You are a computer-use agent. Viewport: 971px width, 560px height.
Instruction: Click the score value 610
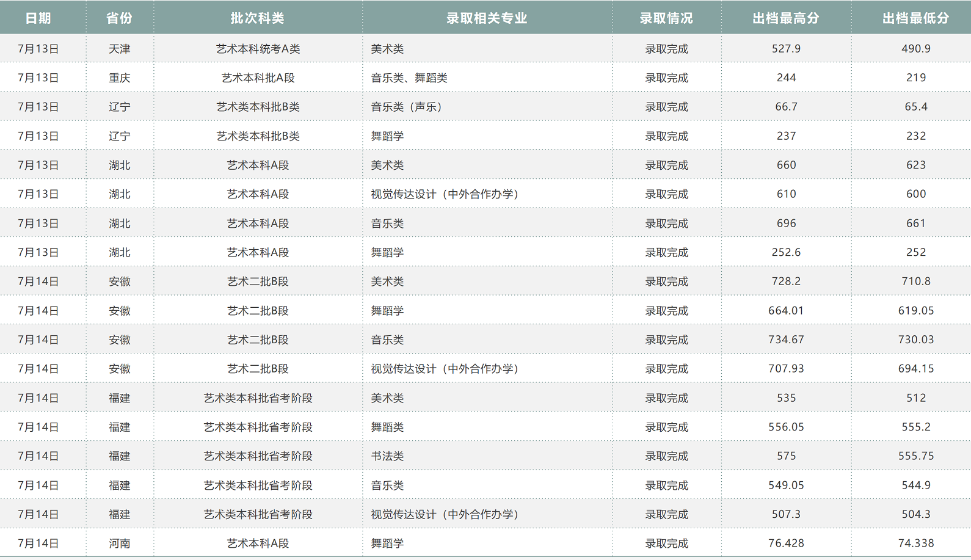click(x=786, y=194)
